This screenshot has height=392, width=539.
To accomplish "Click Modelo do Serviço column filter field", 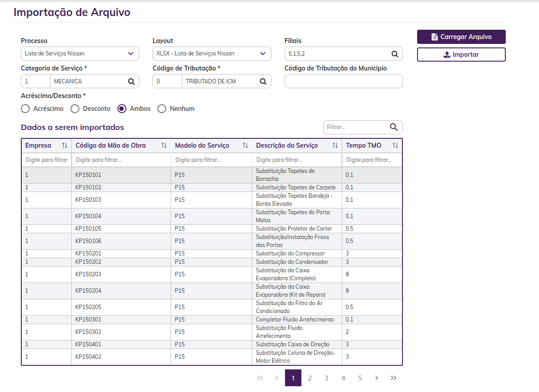I will point(211,160).
